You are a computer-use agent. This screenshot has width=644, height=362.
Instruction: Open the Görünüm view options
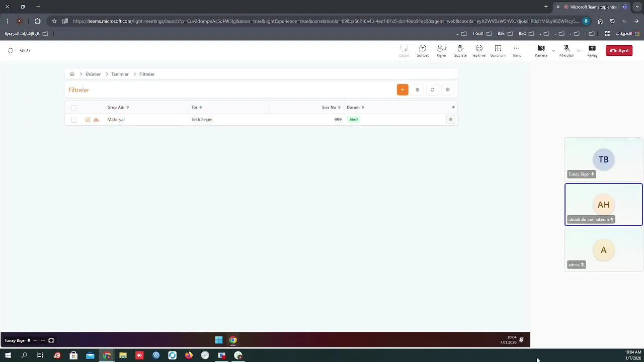click(498, 51)
